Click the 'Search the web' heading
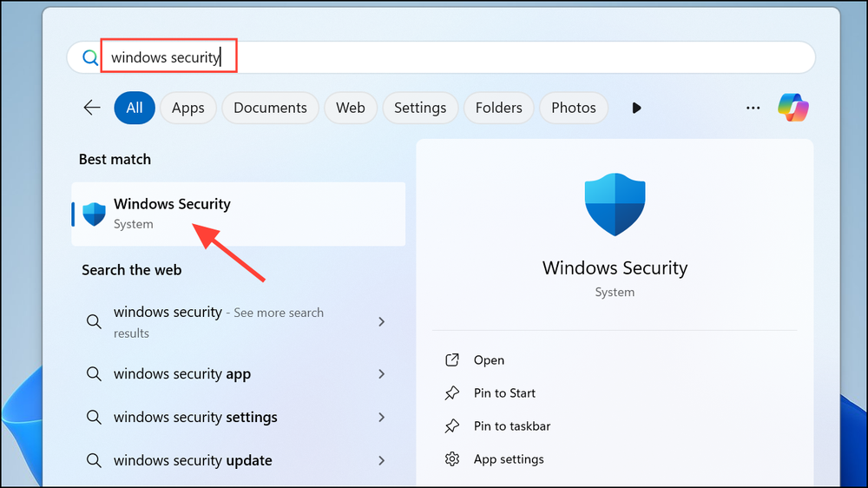The image size is (868, 488). [x=132, y=270]
